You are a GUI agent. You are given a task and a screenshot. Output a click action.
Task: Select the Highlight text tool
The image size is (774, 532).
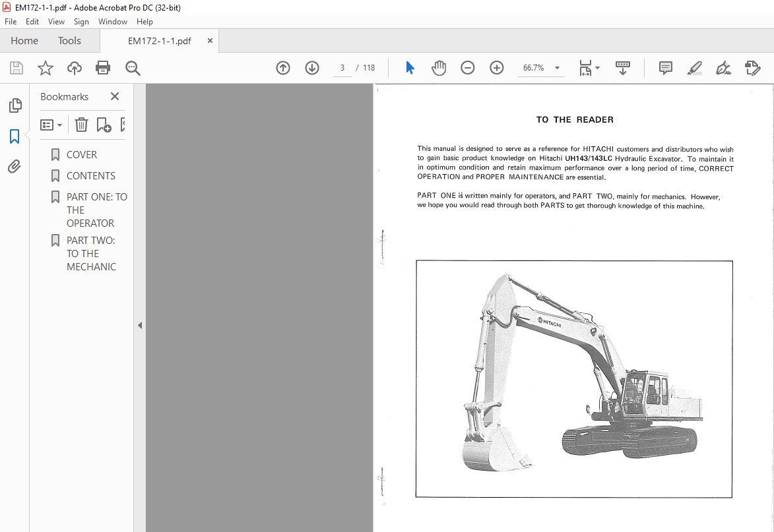695,67
